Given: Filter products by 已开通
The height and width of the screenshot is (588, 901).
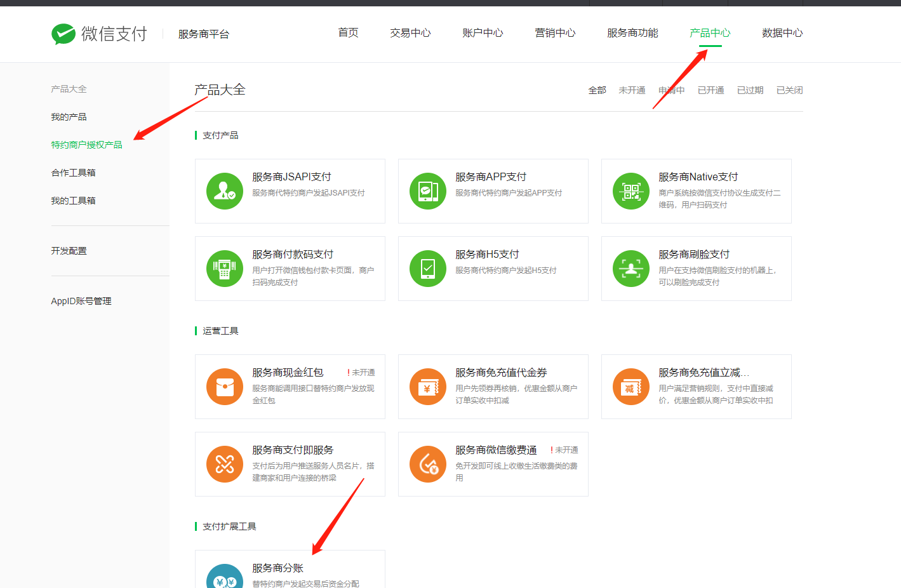Looking at the screenshot, I should [711, 90].
